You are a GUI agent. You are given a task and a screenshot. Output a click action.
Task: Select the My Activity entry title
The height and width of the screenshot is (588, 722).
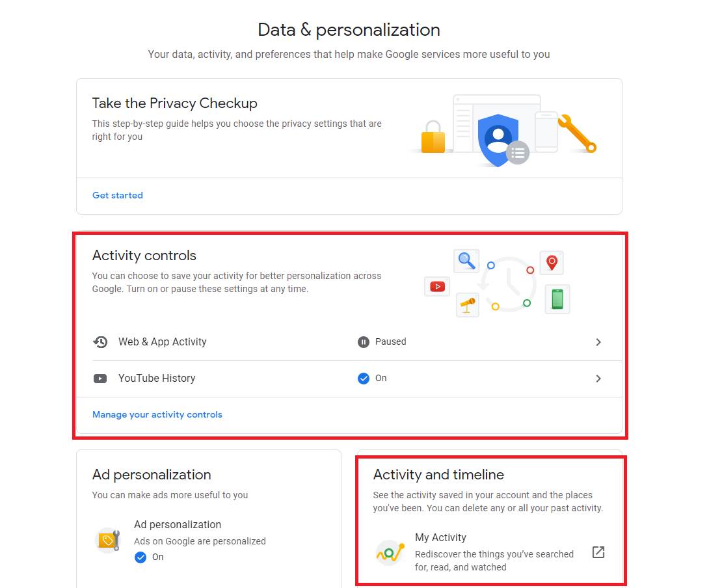(440, 538)
